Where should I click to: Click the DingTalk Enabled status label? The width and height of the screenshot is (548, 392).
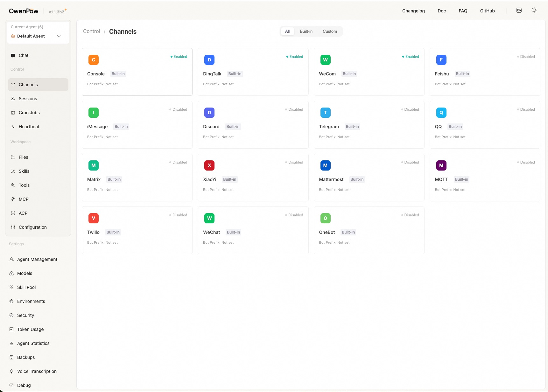pos(295,57)
